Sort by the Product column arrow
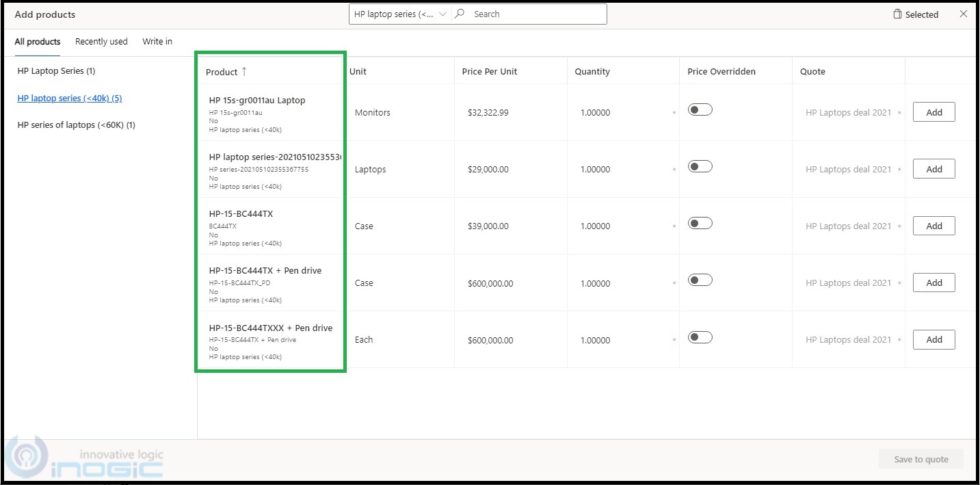 [x=244, y=72]
